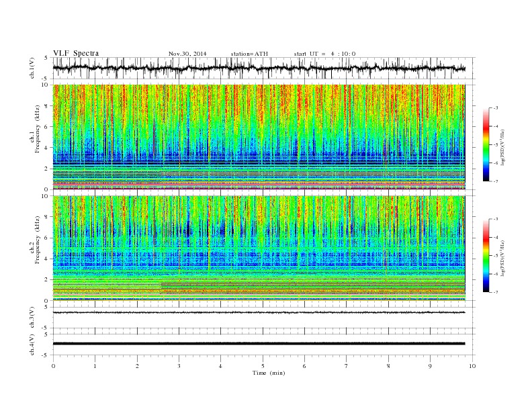Click the "-7" label on lower color bar
Image resolution: width=532 pixels, height=411 pixels.
click(495, 292)
